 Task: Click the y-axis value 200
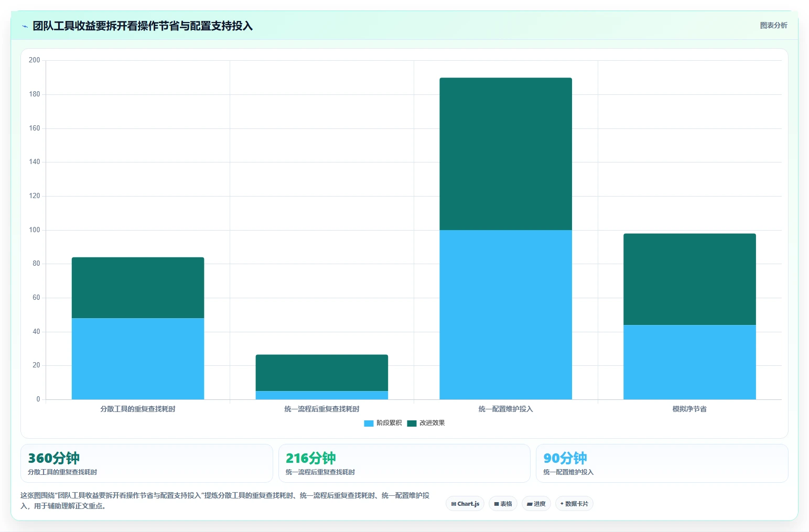coord(34,60)
